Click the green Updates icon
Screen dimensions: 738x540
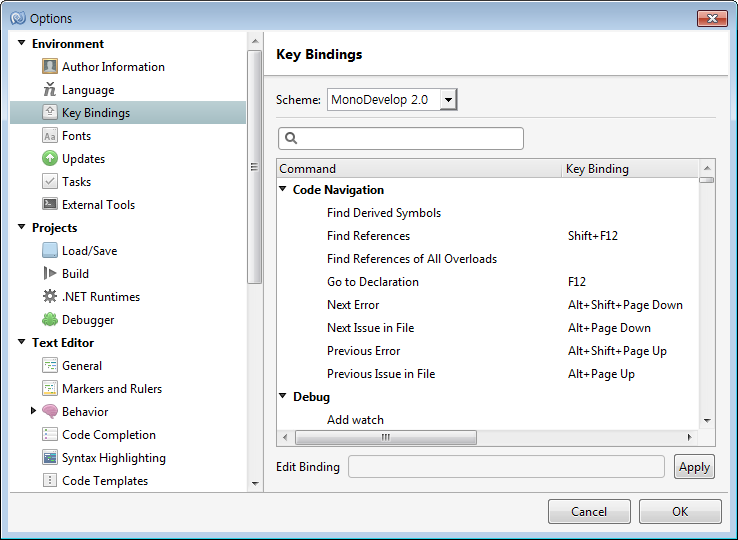pyautogui.click(x=50, y=159)
